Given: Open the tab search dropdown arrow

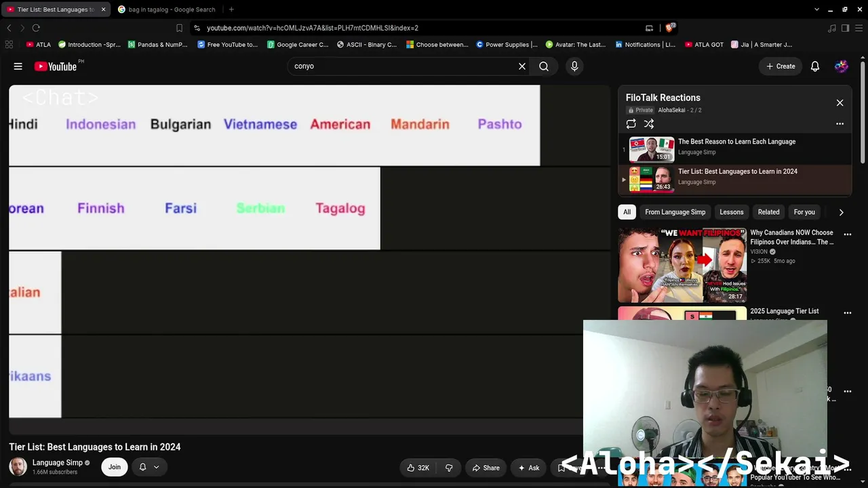Looking at the screenshot, I should (816, 9).
